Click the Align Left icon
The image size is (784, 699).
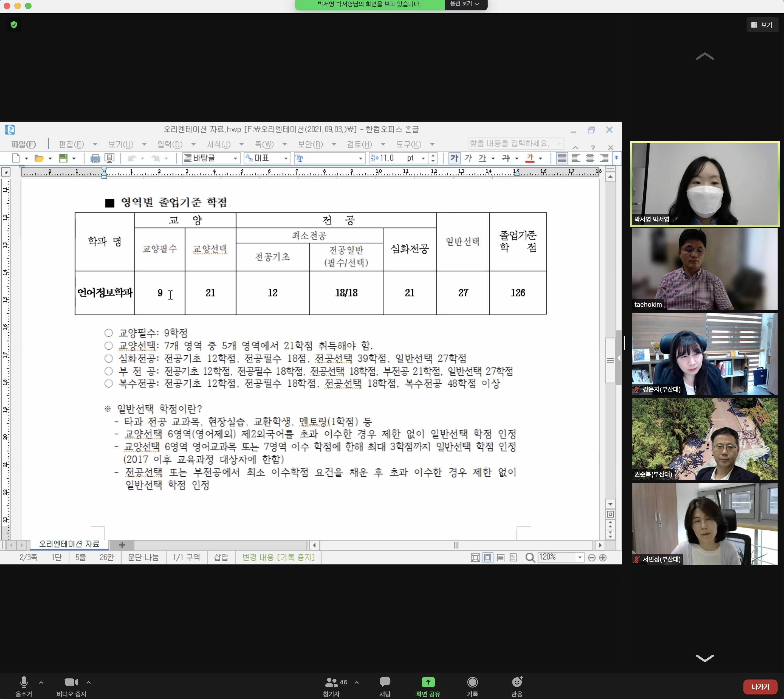pyautogui.click(x=576, y=158)
